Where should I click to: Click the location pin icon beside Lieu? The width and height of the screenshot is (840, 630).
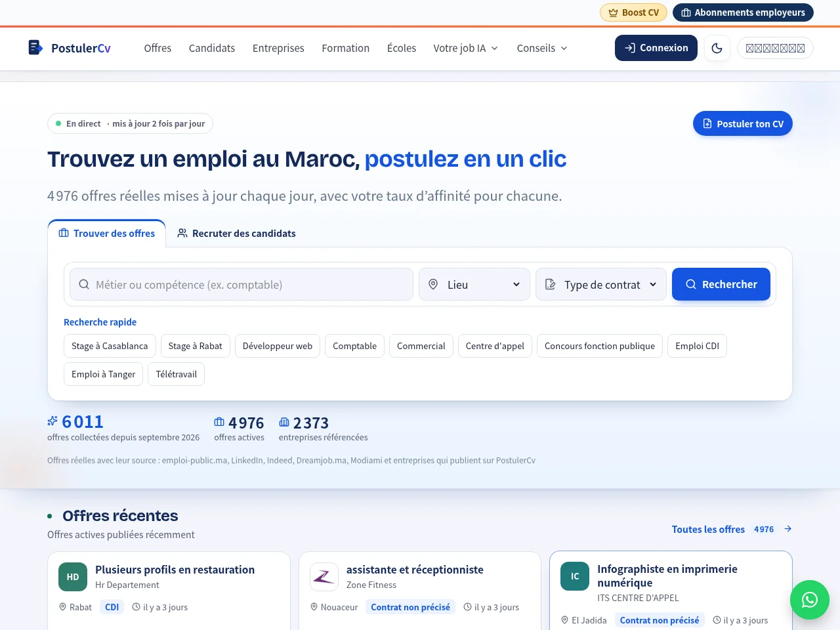pyautogui.click(x=433, y=284)
